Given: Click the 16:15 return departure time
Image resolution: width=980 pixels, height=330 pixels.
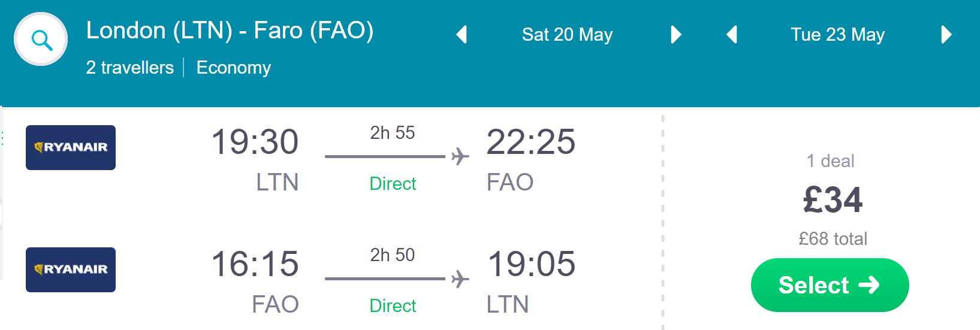Looking at the screenshot, I should (x=255, y=264).
